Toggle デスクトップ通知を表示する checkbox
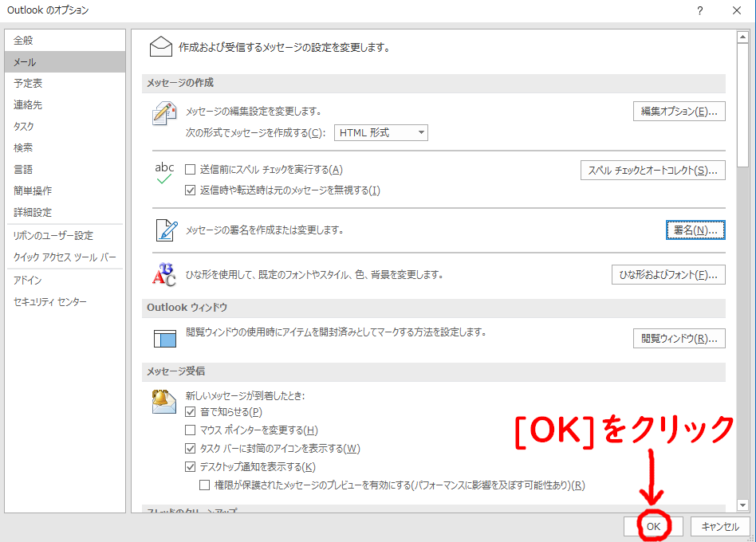Viewport: 756px width, 542px height. click(x=191, y=467)
